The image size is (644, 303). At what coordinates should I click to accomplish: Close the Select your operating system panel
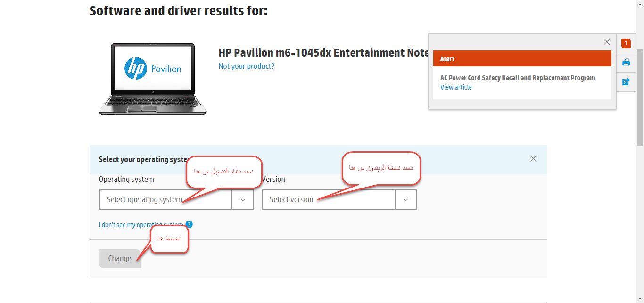(x=533, y=159)
